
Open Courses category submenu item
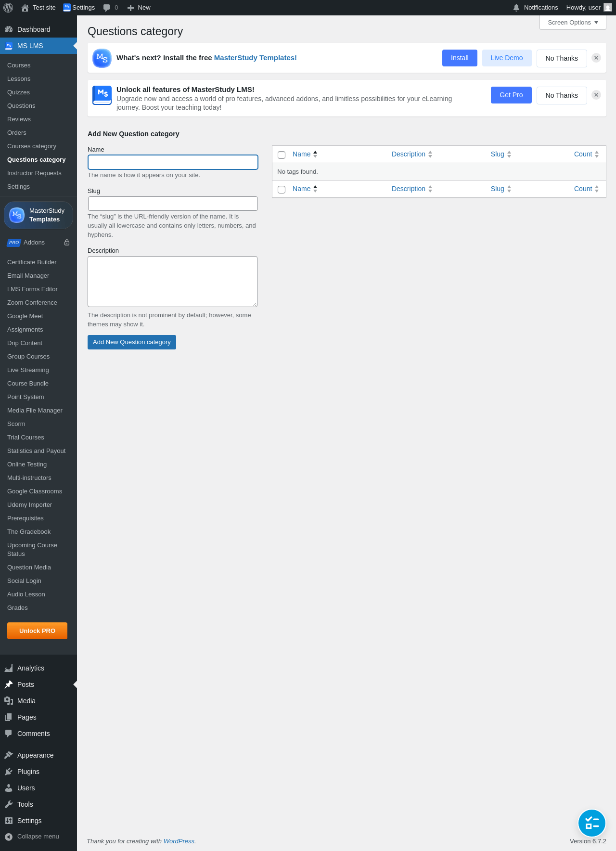32,146
